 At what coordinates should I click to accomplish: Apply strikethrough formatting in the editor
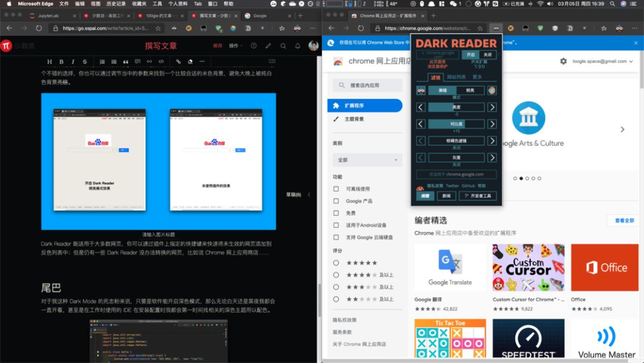coord(85,61)
